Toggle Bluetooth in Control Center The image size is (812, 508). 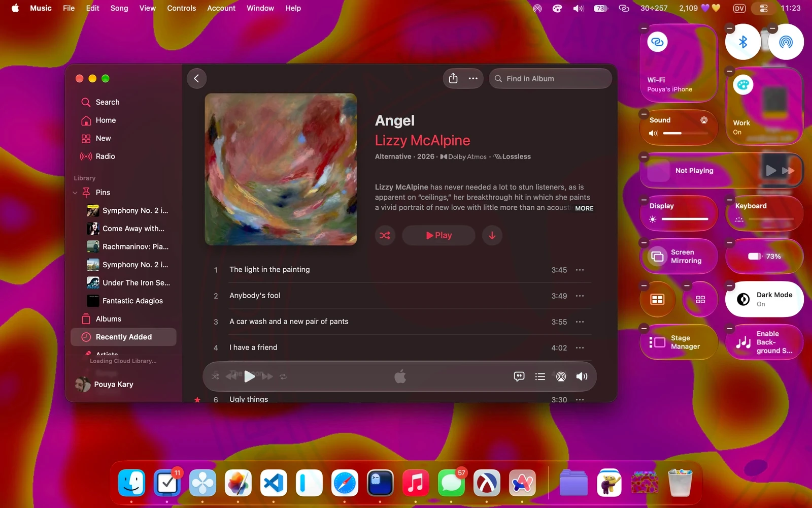[x=743, y=42]
